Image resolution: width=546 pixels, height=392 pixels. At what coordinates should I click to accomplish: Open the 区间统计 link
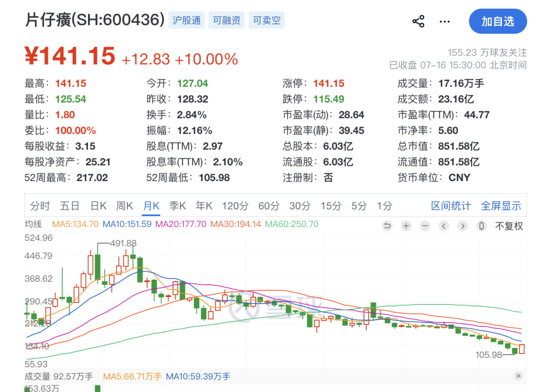451,206
